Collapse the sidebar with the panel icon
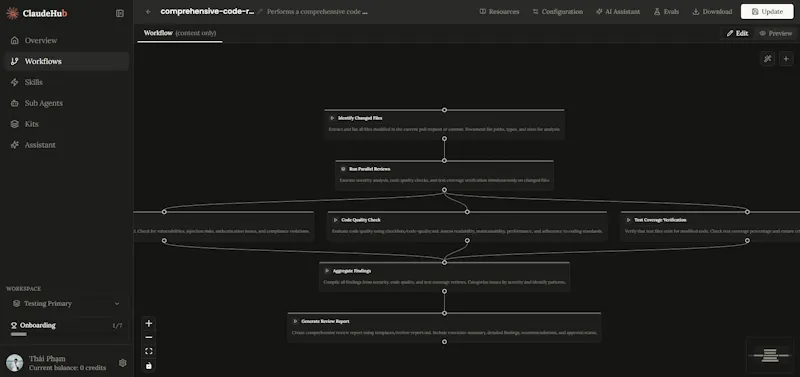Image resolution: width=800 pixels, height=377 pixels. tap(120, 13)
